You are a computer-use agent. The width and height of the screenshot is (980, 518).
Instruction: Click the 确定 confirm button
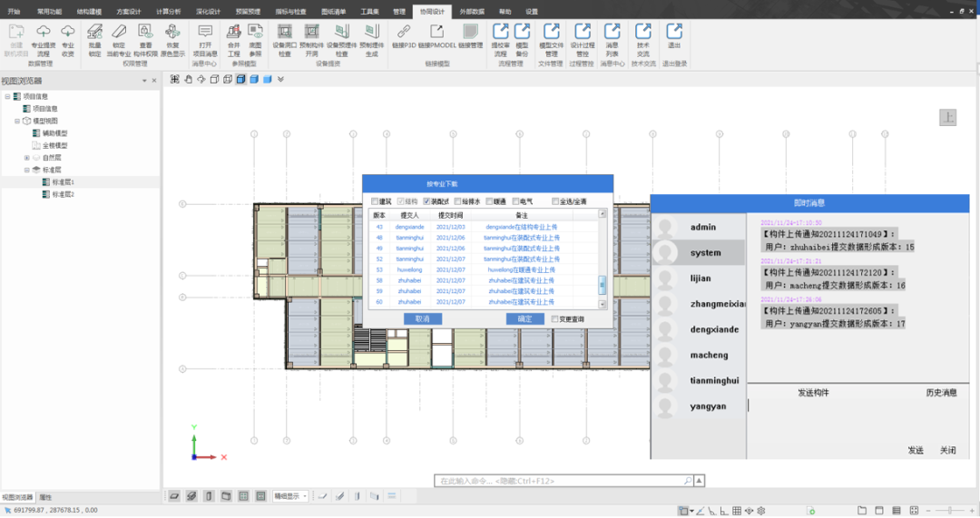[524, 318]
